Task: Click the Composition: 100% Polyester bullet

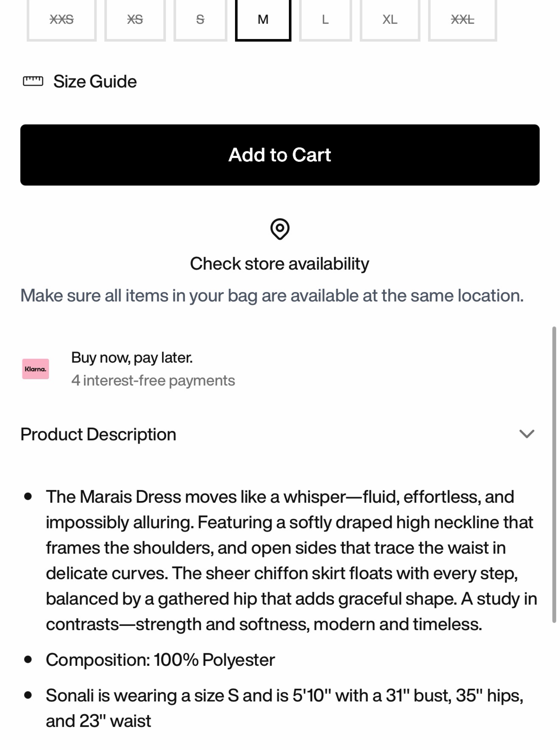Action: click(x=160, y=660)
